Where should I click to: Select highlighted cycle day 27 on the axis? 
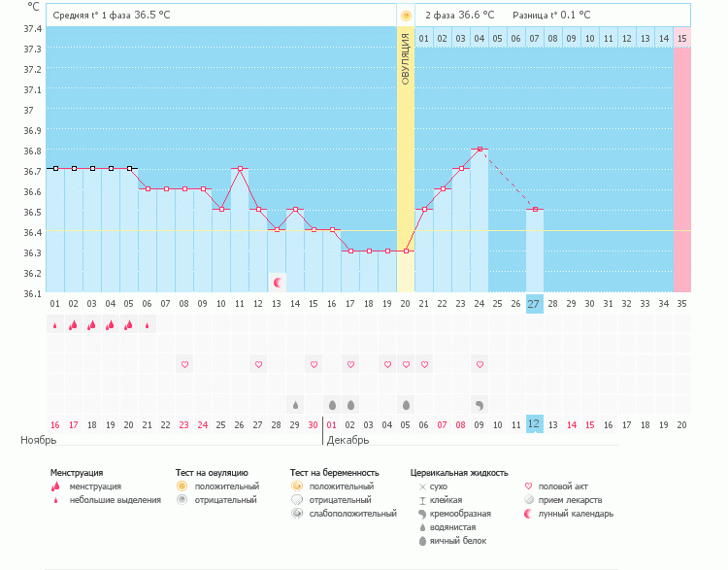tap(535, 304)
